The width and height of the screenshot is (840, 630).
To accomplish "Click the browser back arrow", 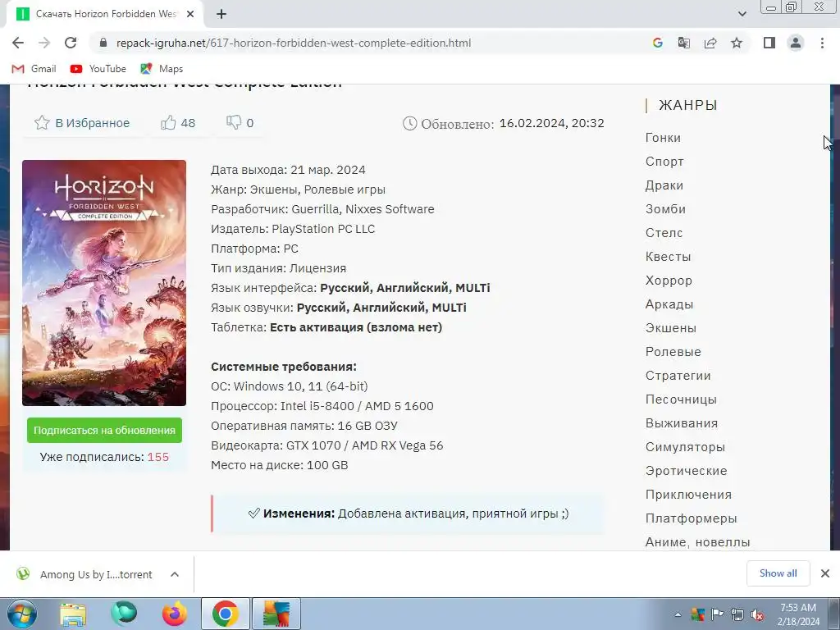I will click(18, 43).
